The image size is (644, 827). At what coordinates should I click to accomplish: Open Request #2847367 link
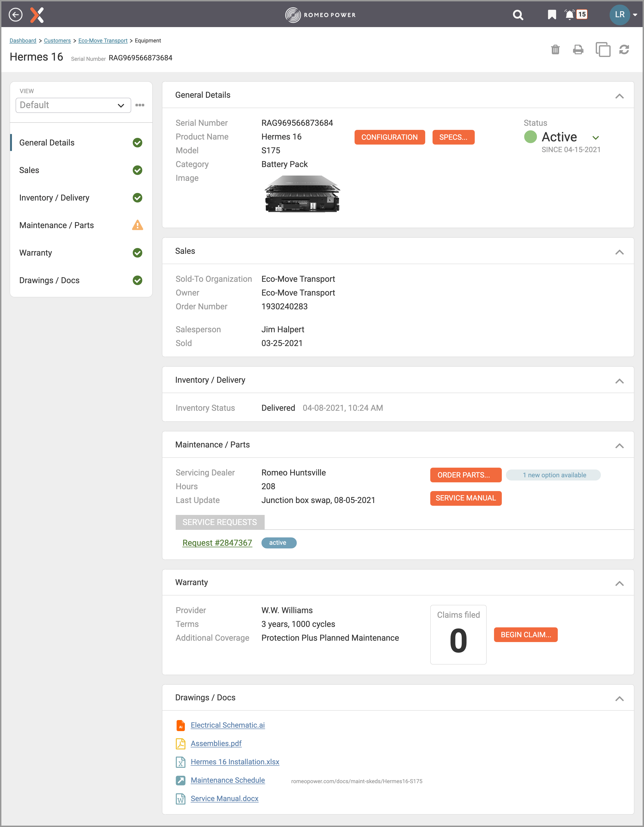(217, 543)
